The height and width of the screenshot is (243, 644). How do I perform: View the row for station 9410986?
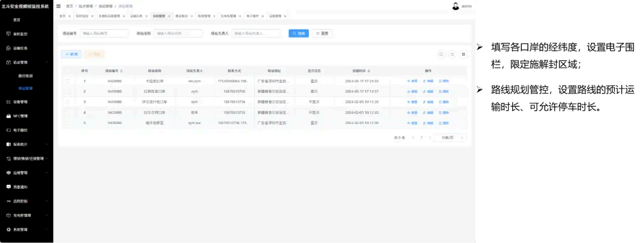pyautogui.click(x=412, y=92)
